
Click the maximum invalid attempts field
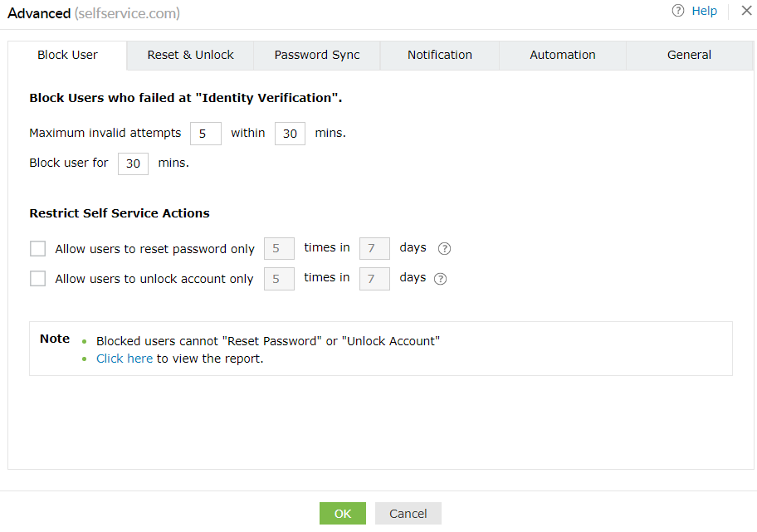coord(205,134)
